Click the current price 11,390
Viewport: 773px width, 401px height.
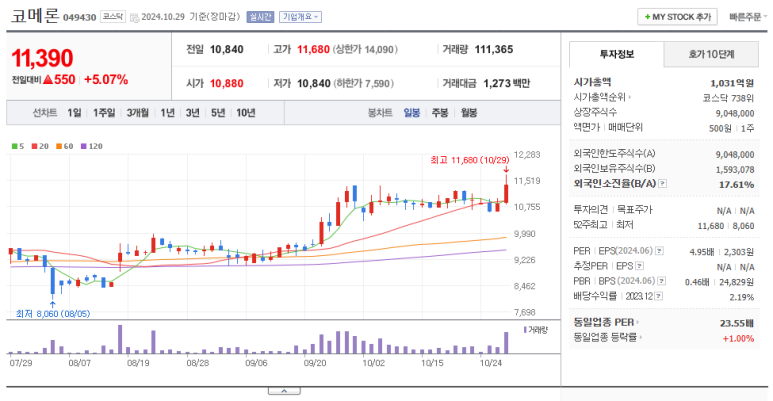[x=42, y=58]
